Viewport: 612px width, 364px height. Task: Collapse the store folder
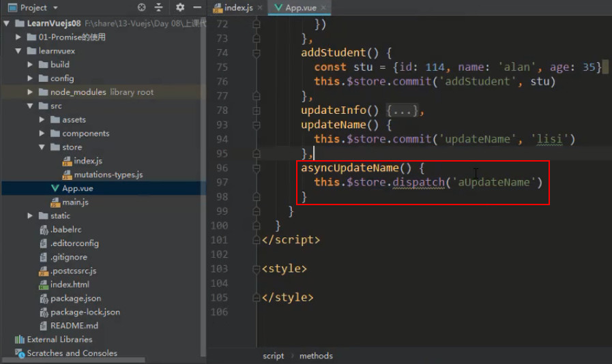click(42, 147)
